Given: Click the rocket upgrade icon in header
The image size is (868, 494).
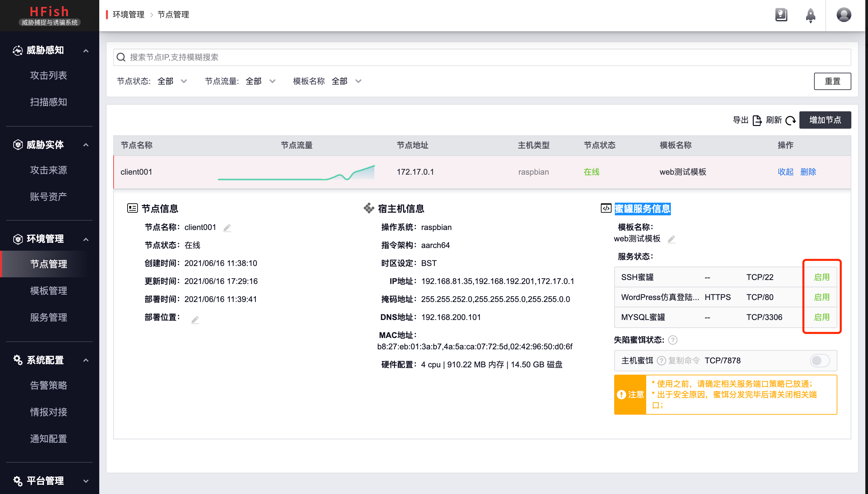Looking at the screenshot, I should pos(810,15).
